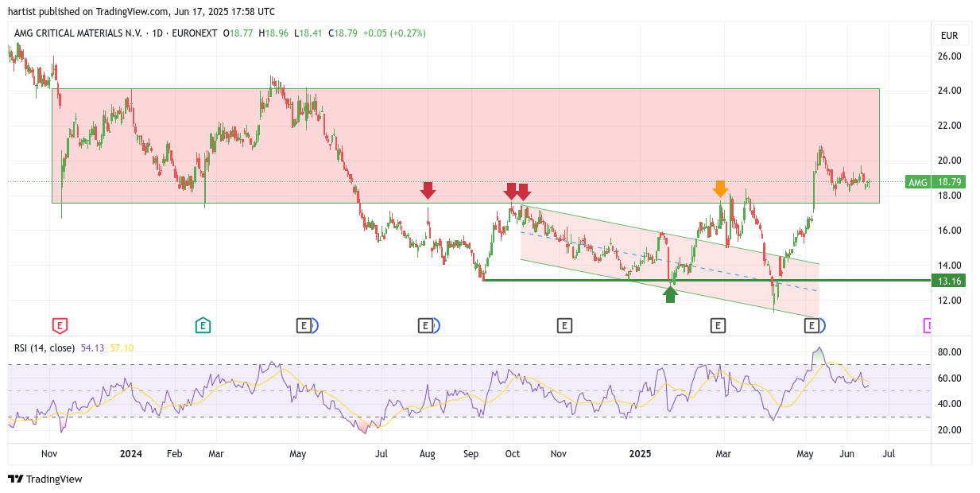Click the TradingView logo
The width and height of the screenshot is (980, 493).
(45, 479)
